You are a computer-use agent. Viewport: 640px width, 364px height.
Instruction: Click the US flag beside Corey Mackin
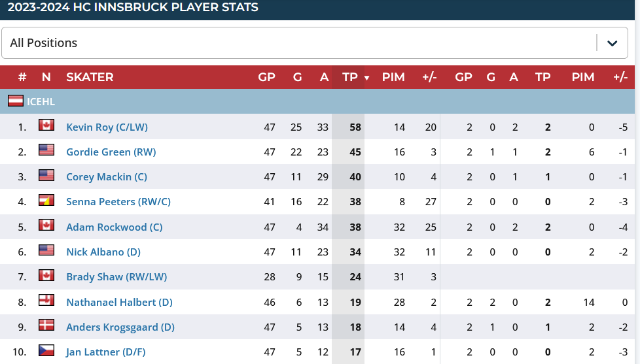[46, 175]
